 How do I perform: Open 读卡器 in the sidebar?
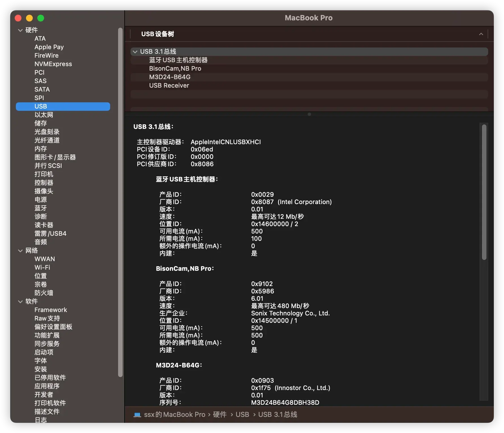[44, 225]
